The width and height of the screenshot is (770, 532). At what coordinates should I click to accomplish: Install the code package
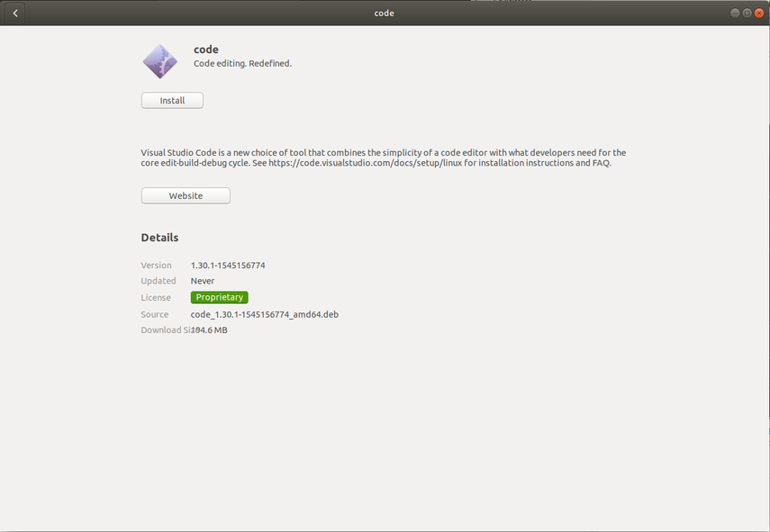[172, 101]
